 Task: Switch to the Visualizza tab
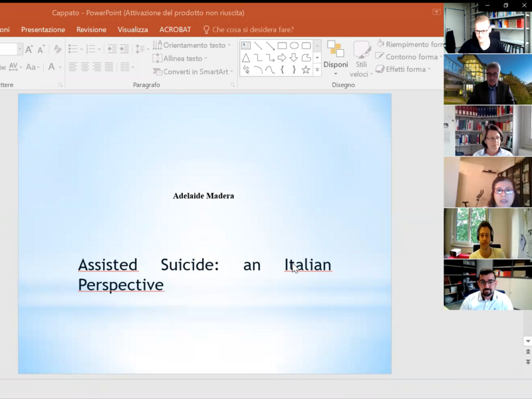[x=132, y=30]
